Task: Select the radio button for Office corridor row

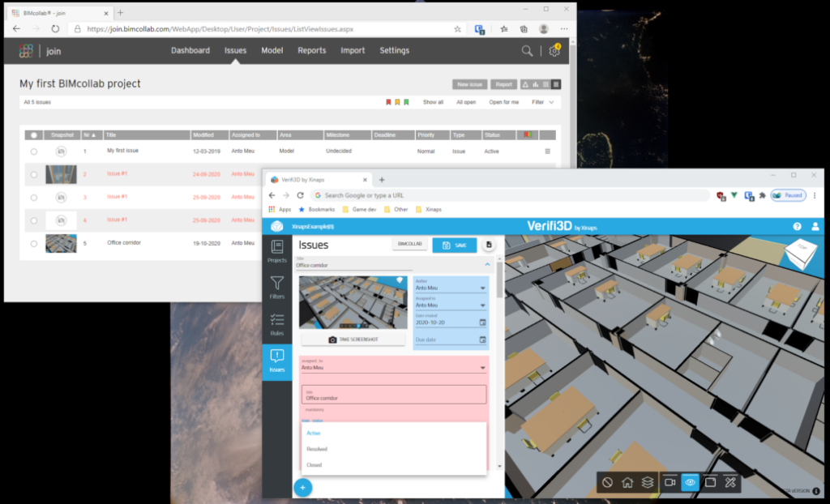Action: (34, 244)
